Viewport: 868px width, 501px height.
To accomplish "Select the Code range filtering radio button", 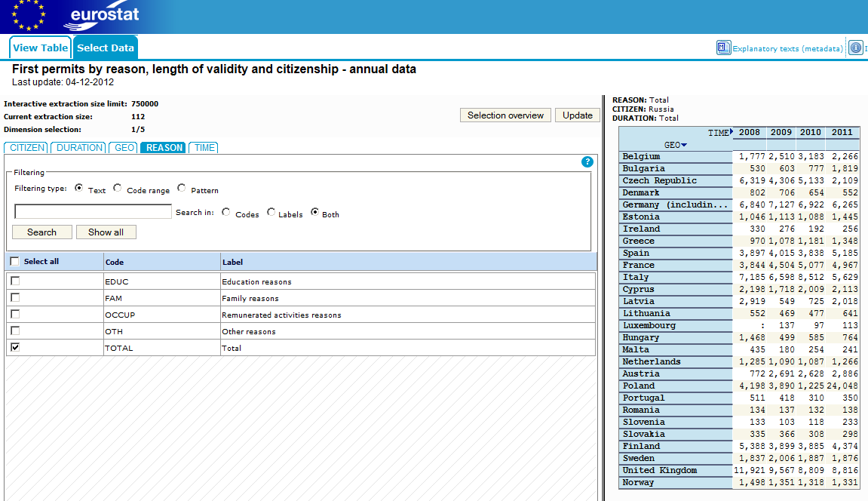I will (x=118, y=188).
